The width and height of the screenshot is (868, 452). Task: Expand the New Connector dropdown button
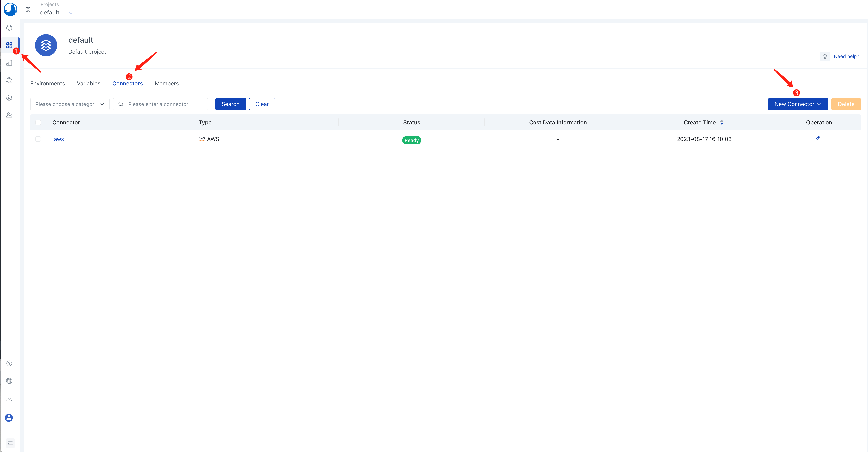click(797, 104)
